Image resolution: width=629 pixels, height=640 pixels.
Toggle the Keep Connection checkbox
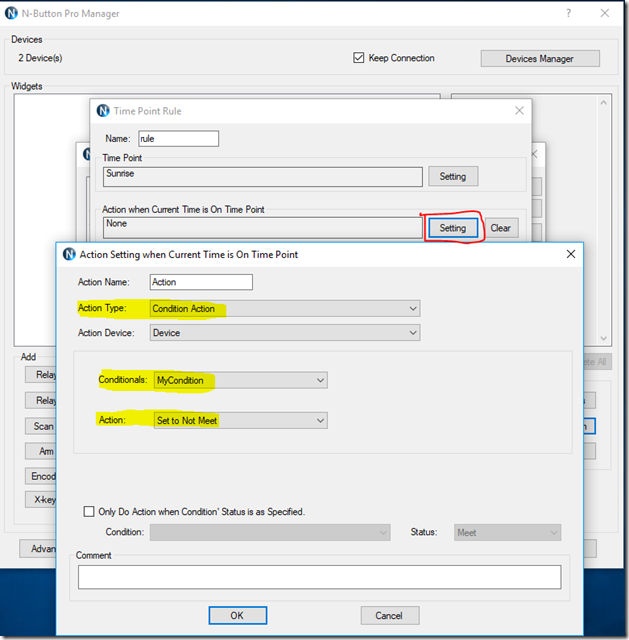358,58
